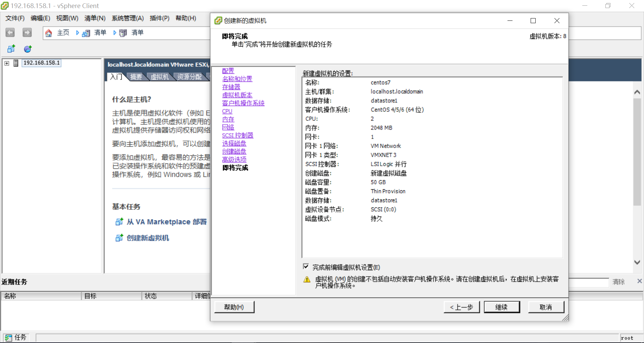The height and width of the screenshot is (343, 644).
Task: Switch to the 摘要 tab
Action: (x=136, y=77)
